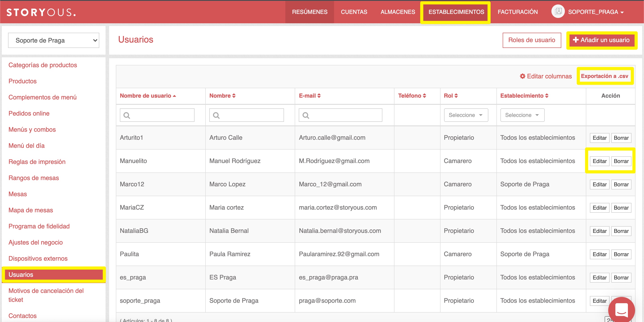
Task: Click the email maria.cortez@storyous.com
Action: pyautogui.click(x=338, y=207)
